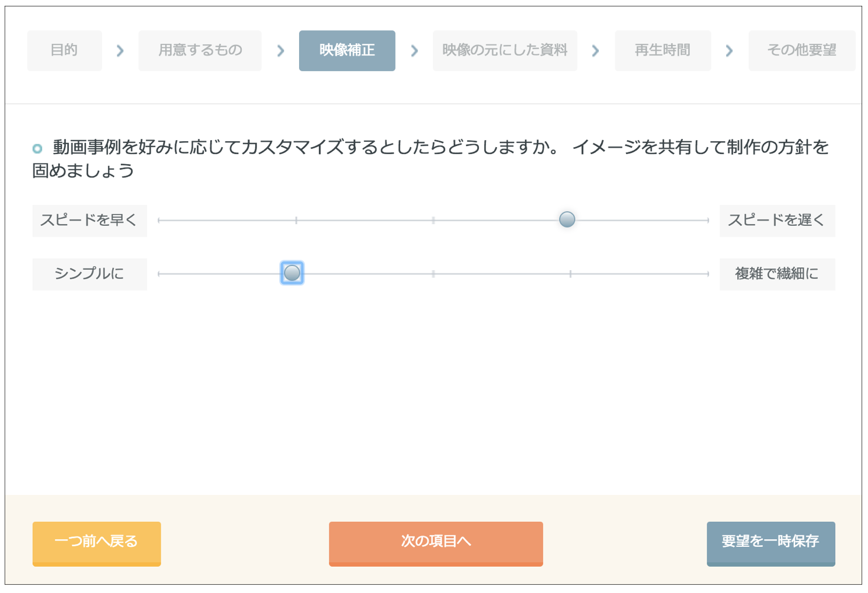Jump to 映像の元にした資料 step
Screen dimensions: 868x593
pos(505,51)
